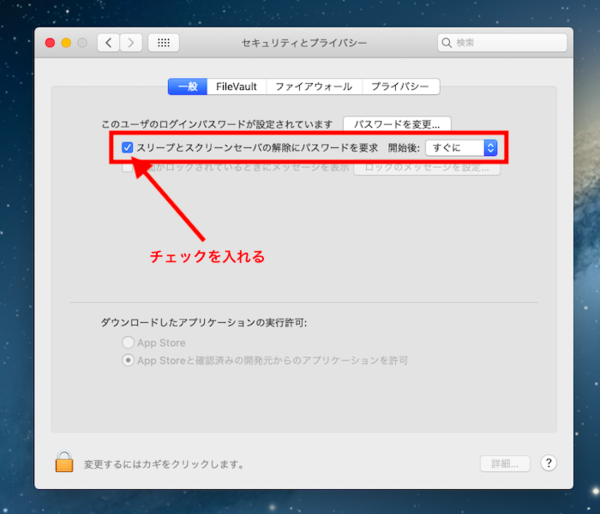Switch to the FileVault tab
The image size is (600, 514).
click(238, 87)
